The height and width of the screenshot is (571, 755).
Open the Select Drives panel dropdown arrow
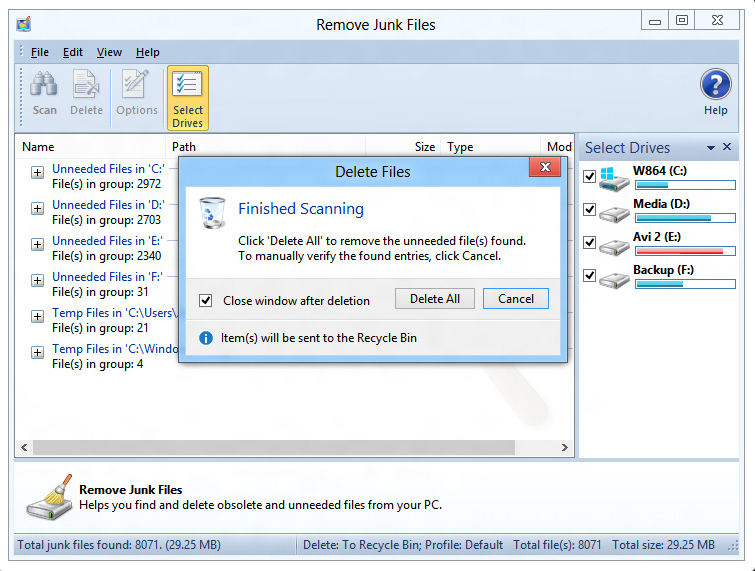tap(711, 148)
